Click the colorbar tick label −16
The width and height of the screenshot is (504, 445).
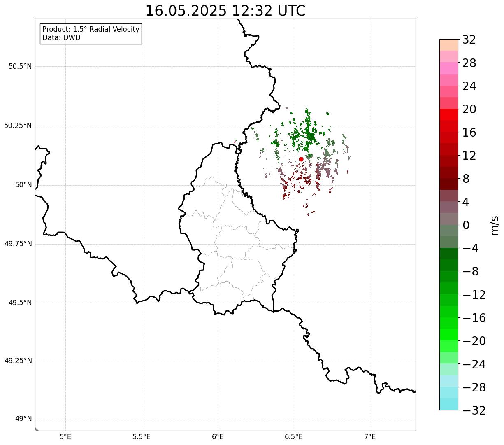[x=474, y=318]
